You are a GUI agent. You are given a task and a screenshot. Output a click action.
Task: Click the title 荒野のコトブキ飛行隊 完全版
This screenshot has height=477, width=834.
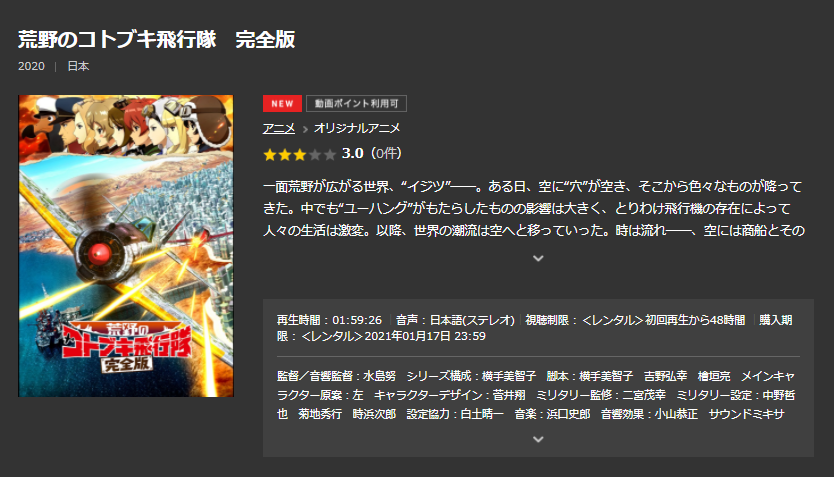(x=156, y=39)
